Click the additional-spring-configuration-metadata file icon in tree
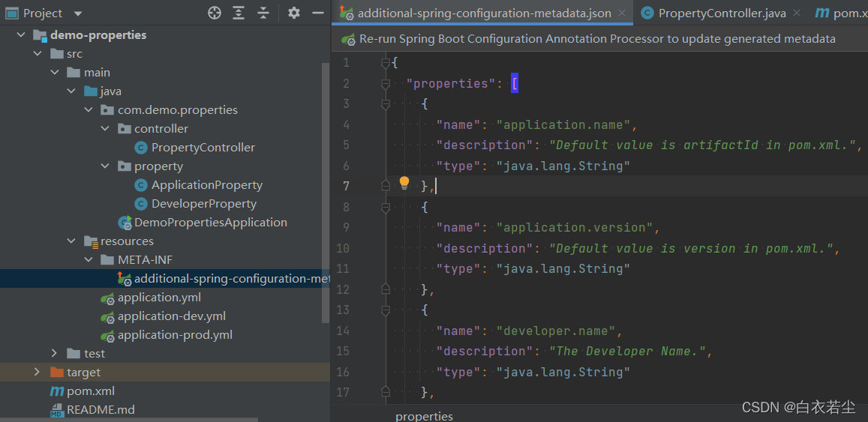Image resolution: width=868 pixels, height=422 pixels. [x=125, y=279]
